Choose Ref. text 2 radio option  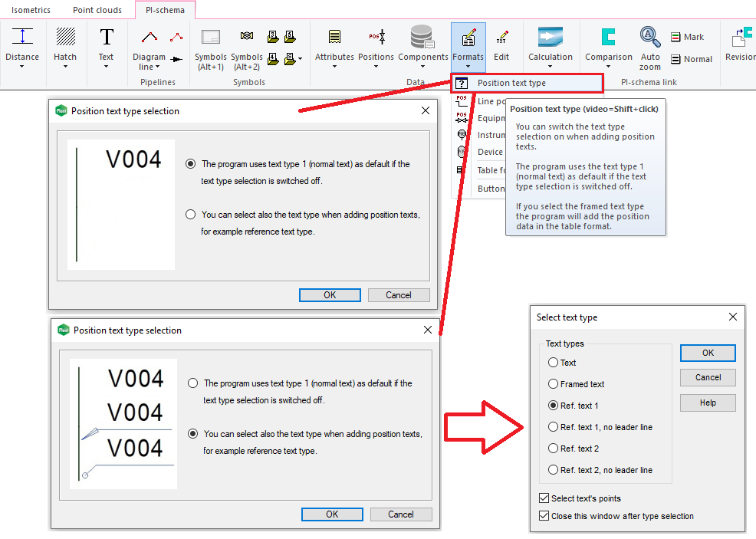(554, 449)
